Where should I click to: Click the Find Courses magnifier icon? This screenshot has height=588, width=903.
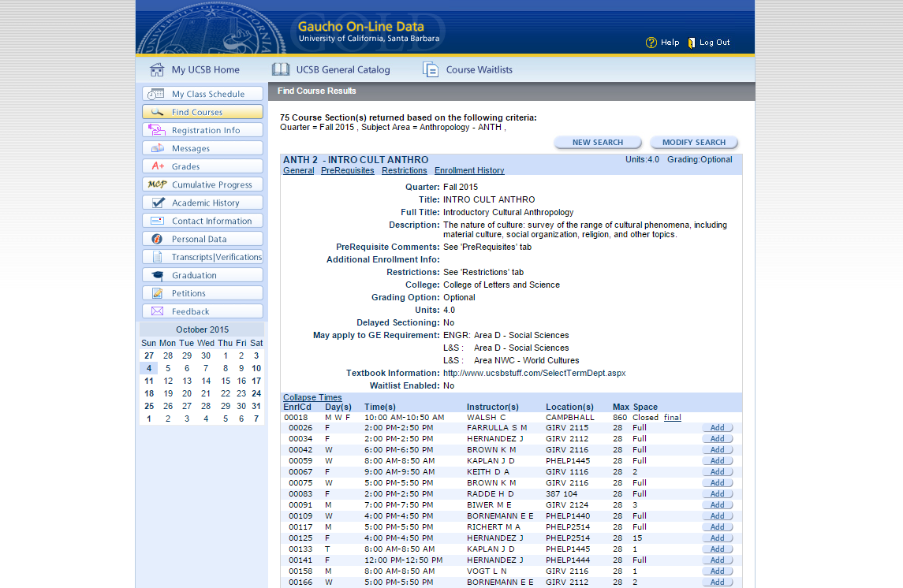click(157, 112)
